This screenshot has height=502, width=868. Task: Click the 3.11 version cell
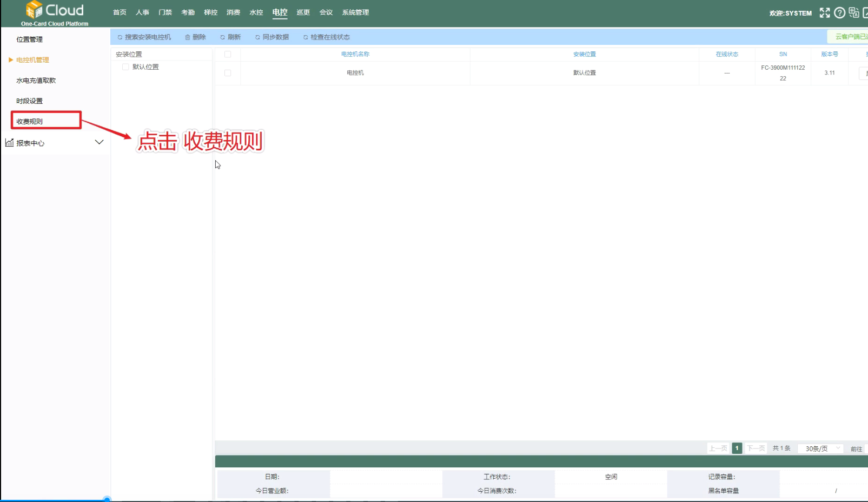click(x=830, y=73)
